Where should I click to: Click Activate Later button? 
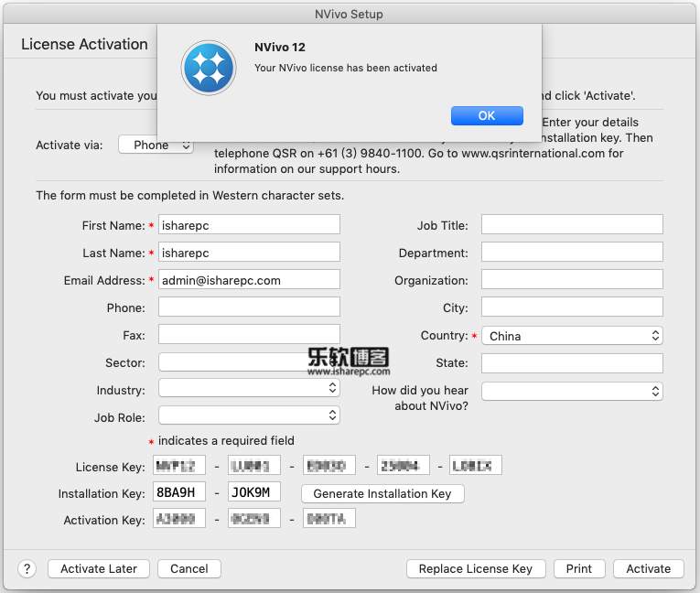99,569
